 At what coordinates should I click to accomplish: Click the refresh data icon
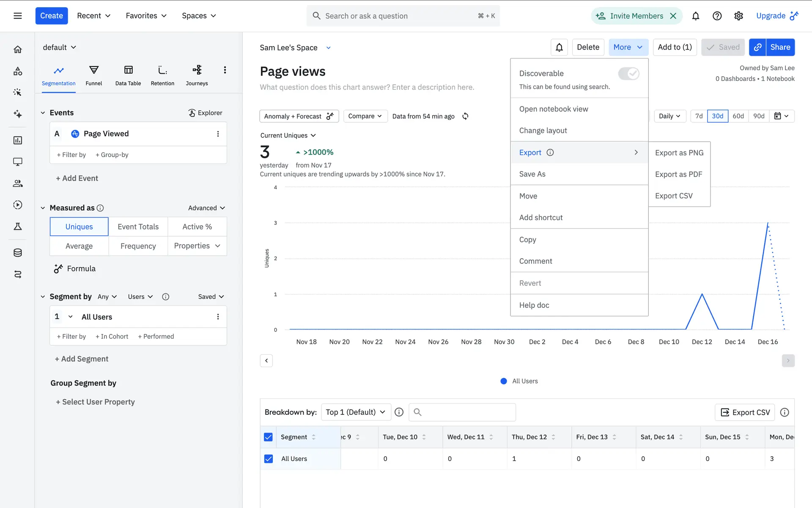click(465, 116)
